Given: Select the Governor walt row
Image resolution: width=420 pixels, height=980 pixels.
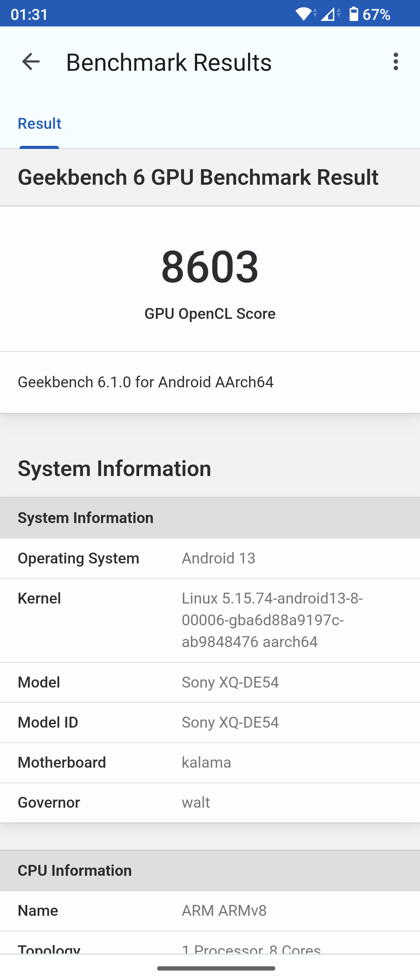Looking at the screenshot, I should 210,803.
